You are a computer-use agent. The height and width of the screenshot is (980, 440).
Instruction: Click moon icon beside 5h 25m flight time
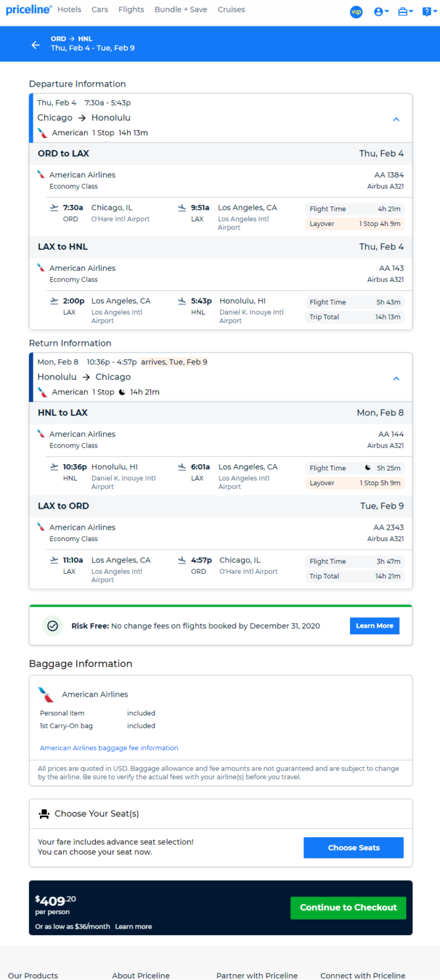click(368, 468)
